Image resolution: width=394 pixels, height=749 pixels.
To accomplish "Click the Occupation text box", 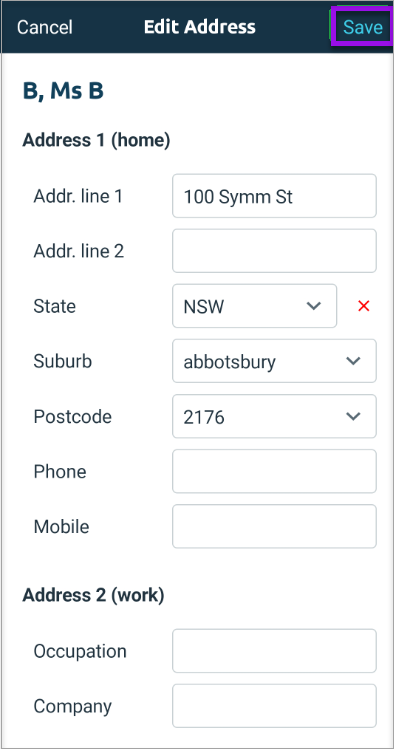I will coord(274,651).
